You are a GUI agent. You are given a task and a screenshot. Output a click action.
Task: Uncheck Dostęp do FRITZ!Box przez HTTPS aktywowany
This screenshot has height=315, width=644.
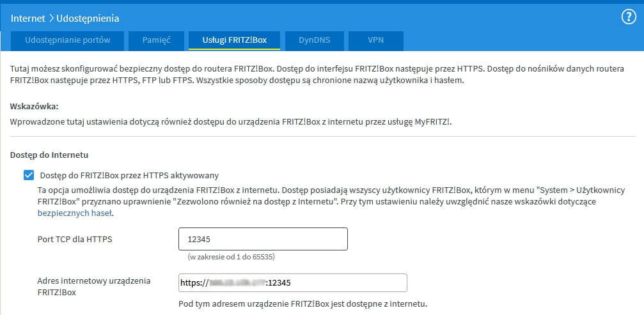tap(29, 176)
